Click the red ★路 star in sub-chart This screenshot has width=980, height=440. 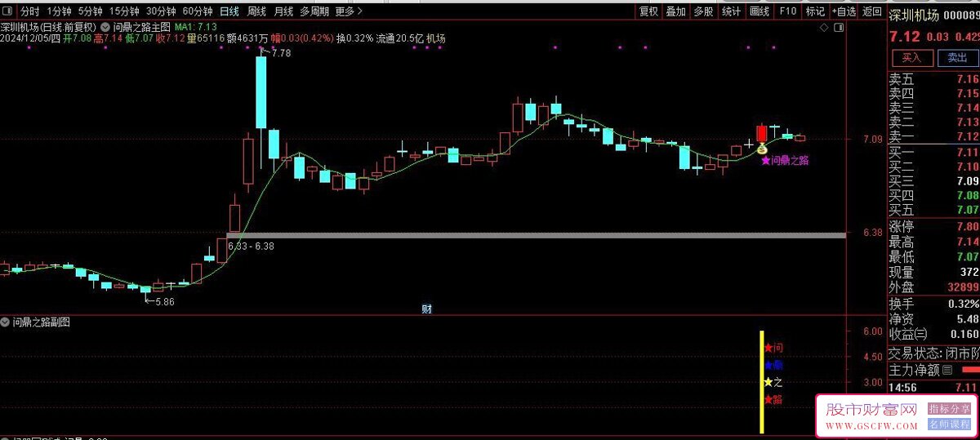[x=773, y=399]
